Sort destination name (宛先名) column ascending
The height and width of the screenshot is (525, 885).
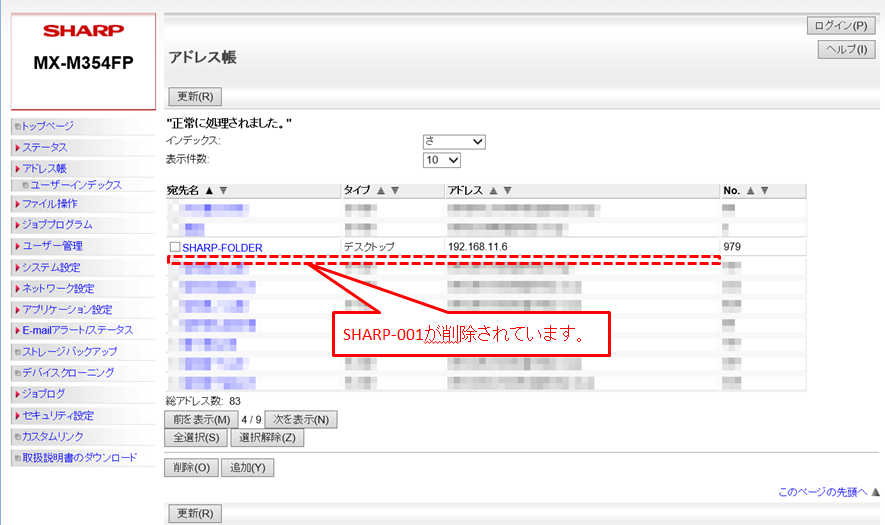(209, 191)
